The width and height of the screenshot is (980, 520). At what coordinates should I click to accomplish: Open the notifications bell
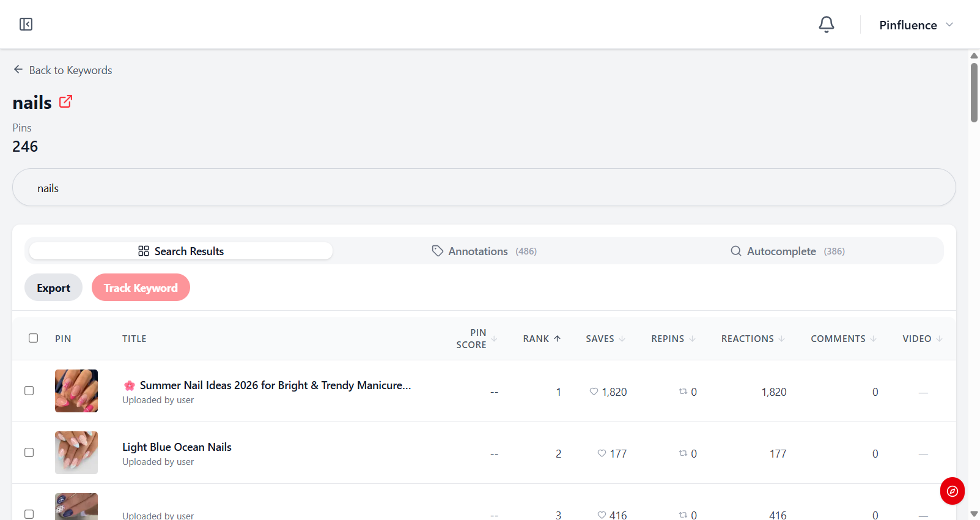point(827,24)
